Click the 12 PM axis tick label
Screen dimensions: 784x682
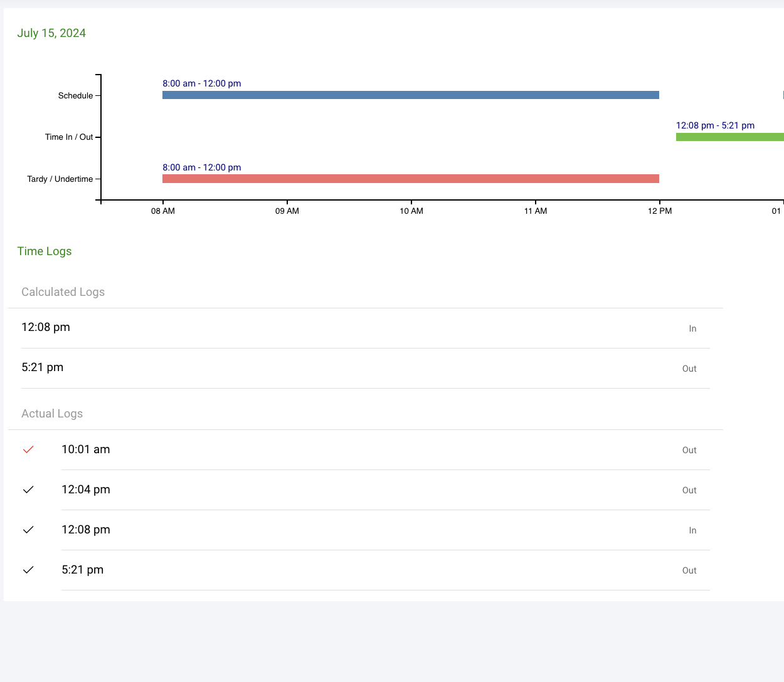click(660, 211)
